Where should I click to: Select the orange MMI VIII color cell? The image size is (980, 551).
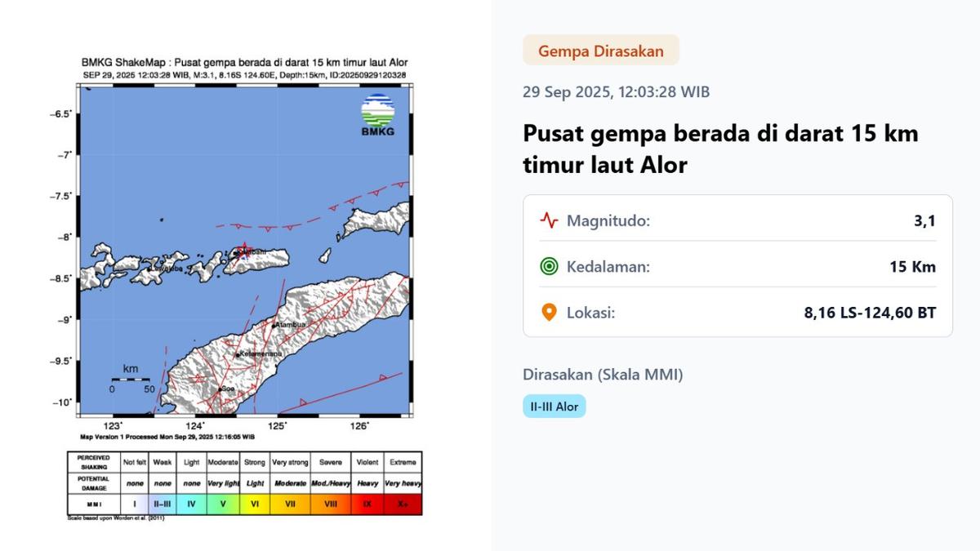330,504
